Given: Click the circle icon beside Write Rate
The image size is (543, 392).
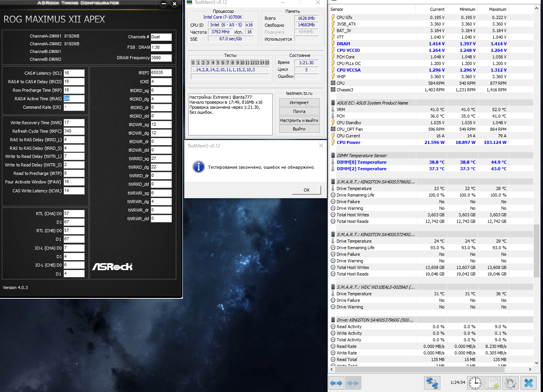Looking at the screenshot, I should 333,353.
